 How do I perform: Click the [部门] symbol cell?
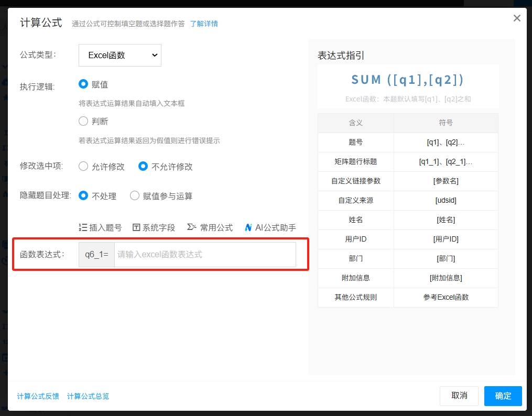tap(446, 258)
